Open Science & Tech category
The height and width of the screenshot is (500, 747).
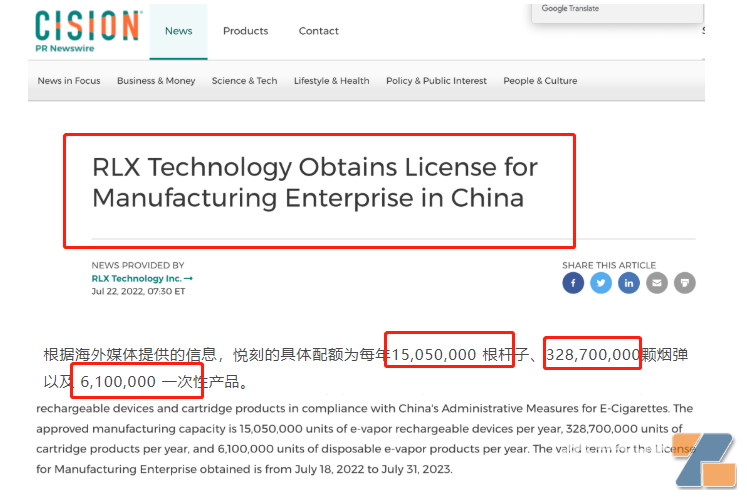(x=244, y=81)
